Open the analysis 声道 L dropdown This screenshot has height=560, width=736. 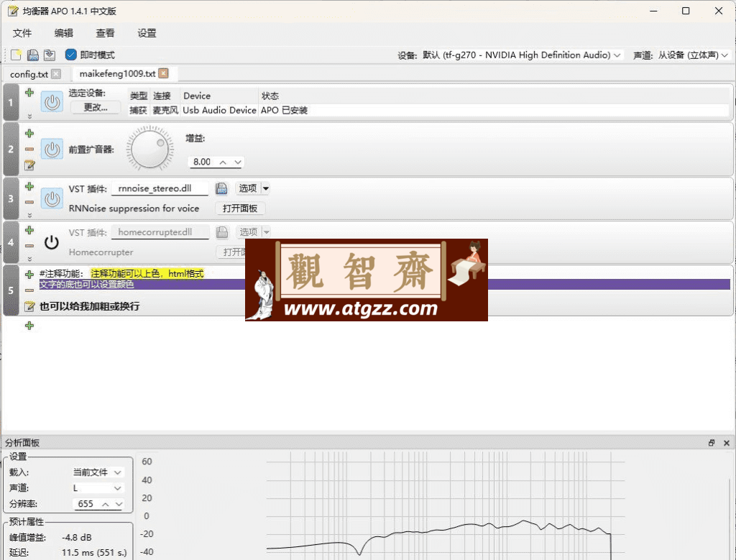pos(98,488)
